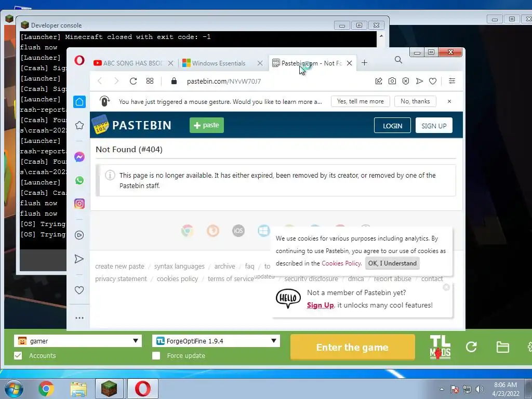Open Messenger in Opera sidebar

[79, 157]
